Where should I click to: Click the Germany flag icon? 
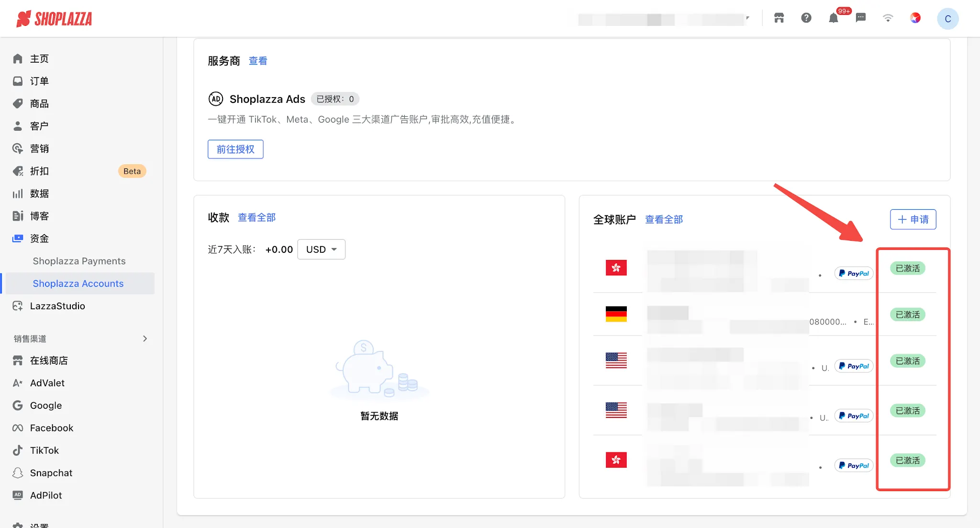pos(616,314)
